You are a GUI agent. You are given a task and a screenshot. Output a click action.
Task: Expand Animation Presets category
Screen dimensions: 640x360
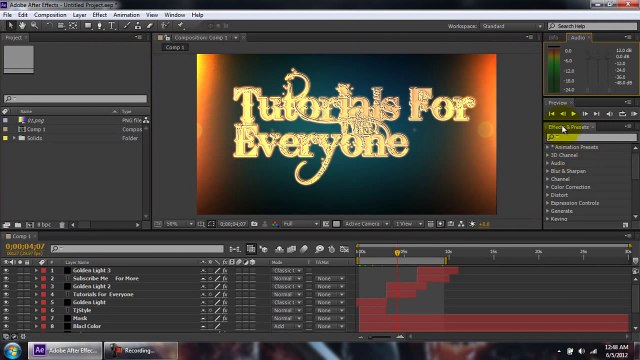pyautogui.click(x=548, y=147)
